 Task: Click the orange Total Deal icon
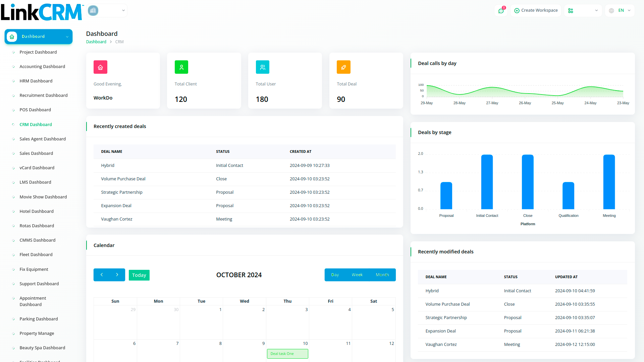point(343,67)
